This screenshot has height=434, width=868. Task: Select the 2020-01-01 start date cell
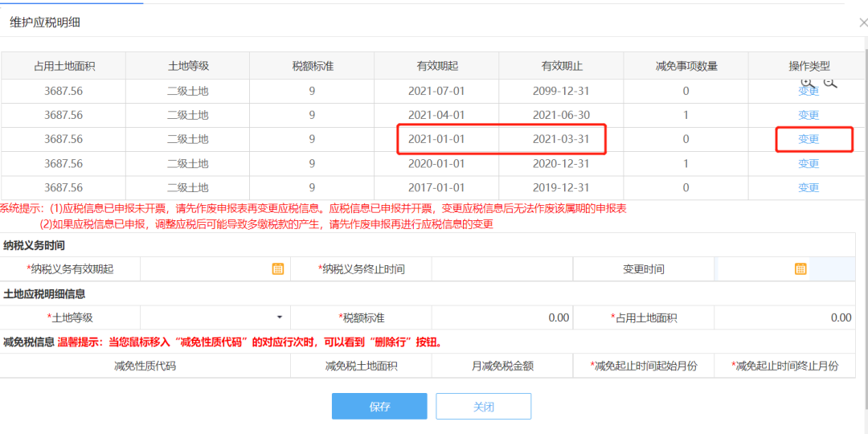pos(436,163)
